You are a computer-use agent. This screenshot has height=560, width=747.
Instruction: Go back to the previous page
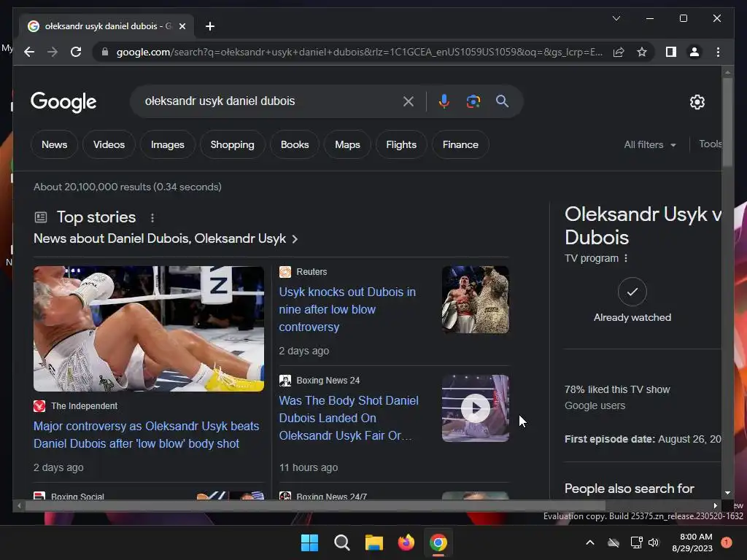29,52
